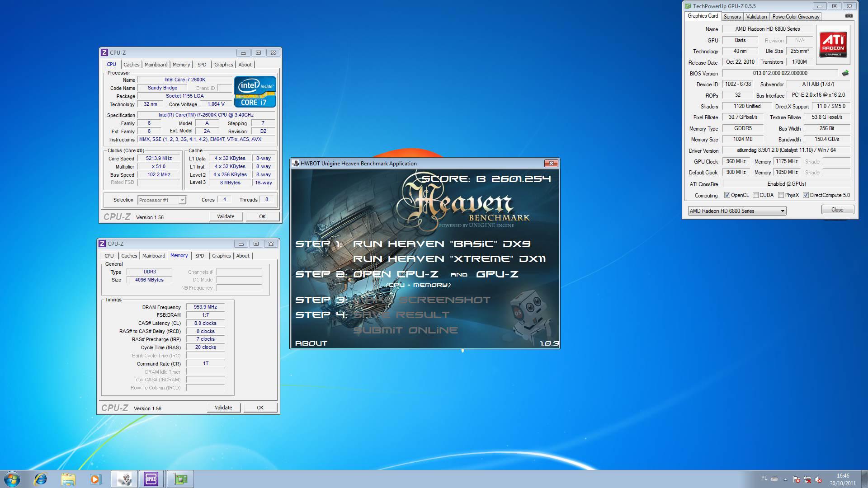This screenshot has width=868, height=488.
Task: Open the Sensors tab in GPU-Z
Action: pyautogui.click(x=732, y=17)
